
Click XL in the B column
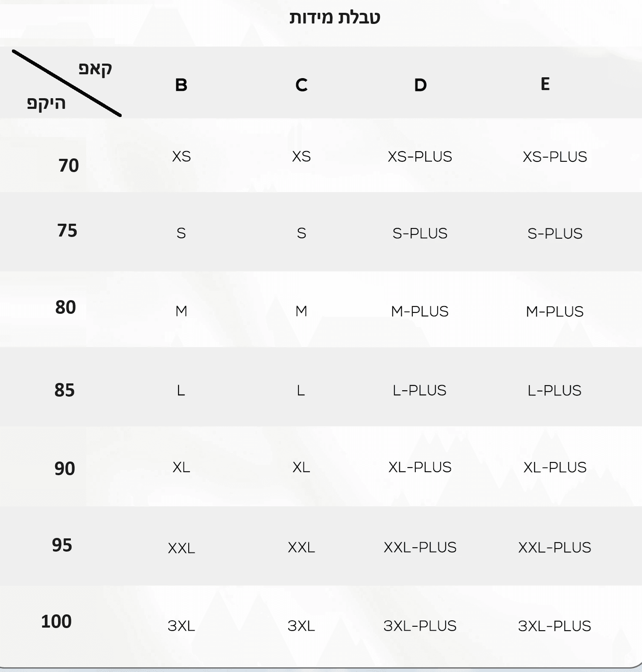(181, 467)
